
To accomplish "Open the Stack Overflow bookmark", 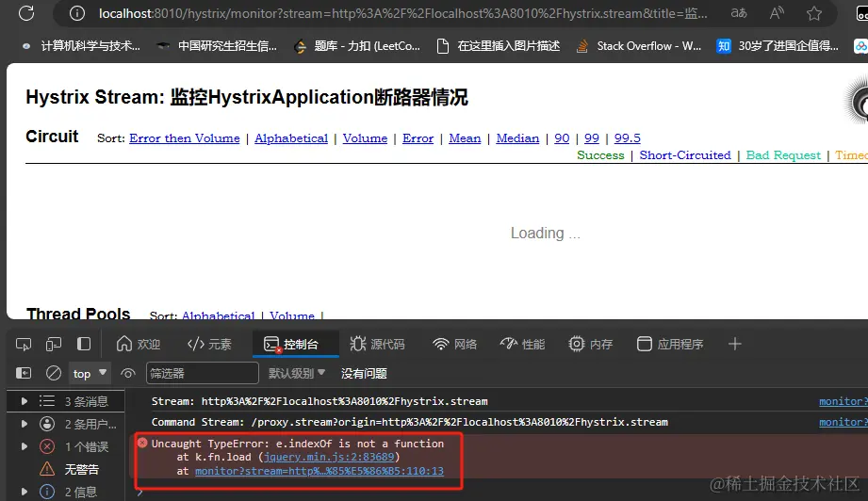I will [x=639, y=46].
